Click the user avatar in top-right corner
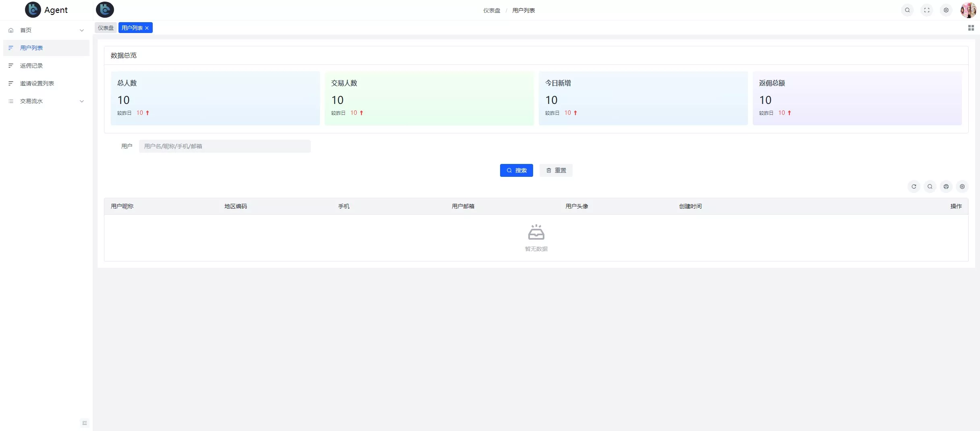 (x=968, y=10)
